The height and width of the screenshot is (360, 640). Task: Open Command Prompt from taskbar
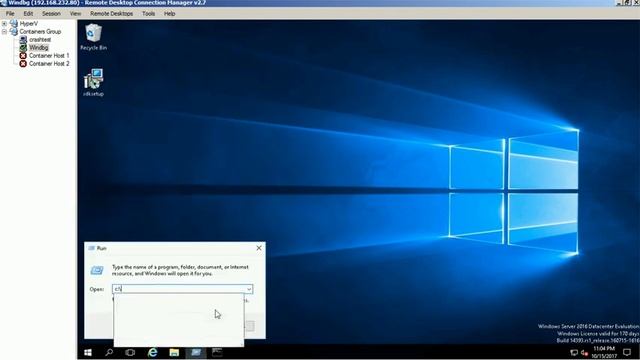pos(217,352)
